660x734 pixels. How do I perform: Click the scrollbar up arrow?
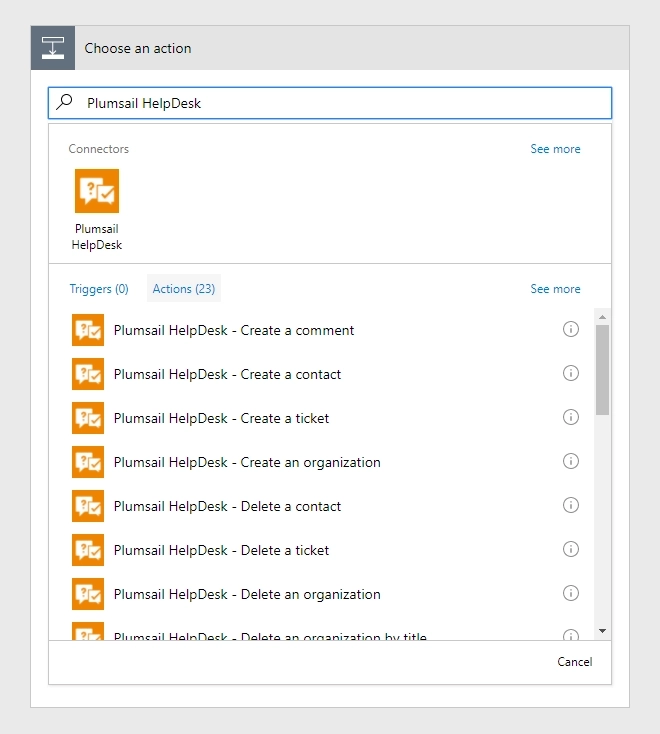point(602,317)
